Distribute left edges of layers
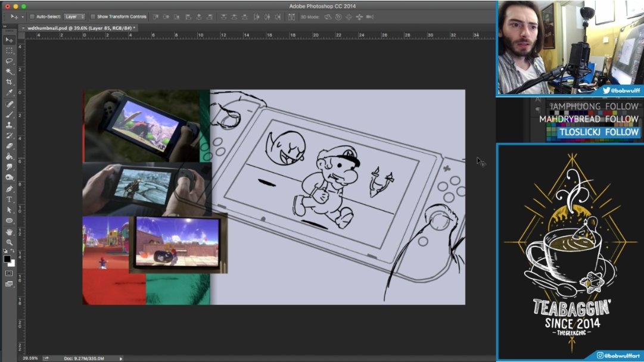The width and height of the screenshot is (644, 362). point(256,17)
